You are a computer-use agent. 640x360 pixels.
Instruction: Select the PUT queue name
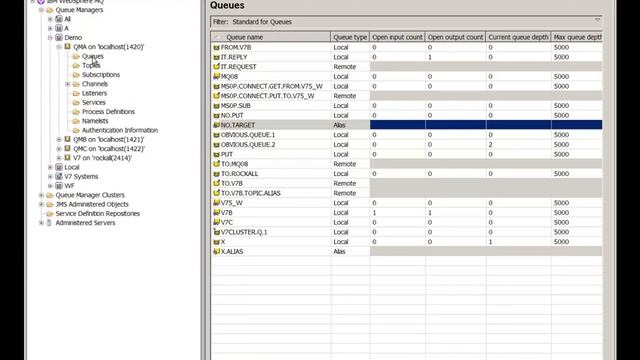[227, 154]
